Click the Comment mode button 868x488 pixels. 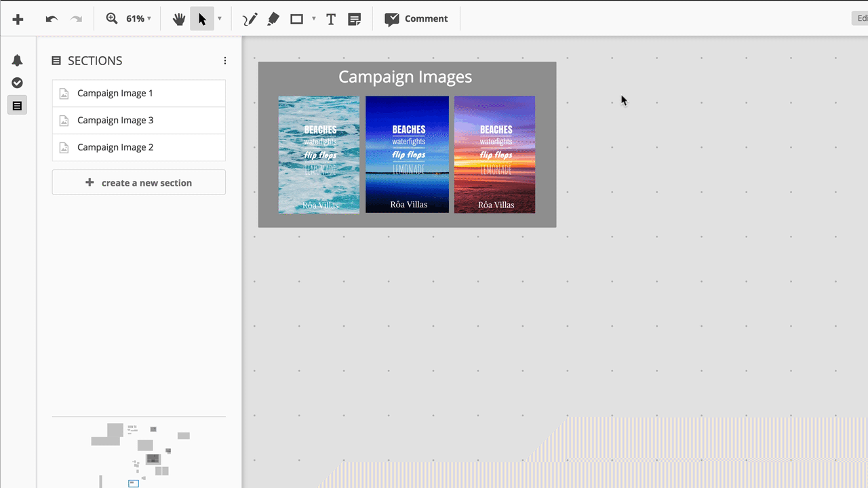[x=416, y=18]
